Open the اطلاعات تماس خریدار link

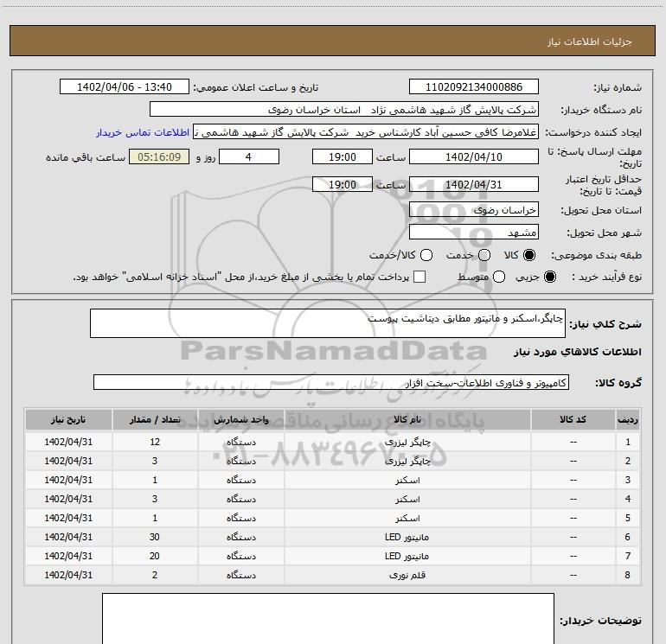143,132
